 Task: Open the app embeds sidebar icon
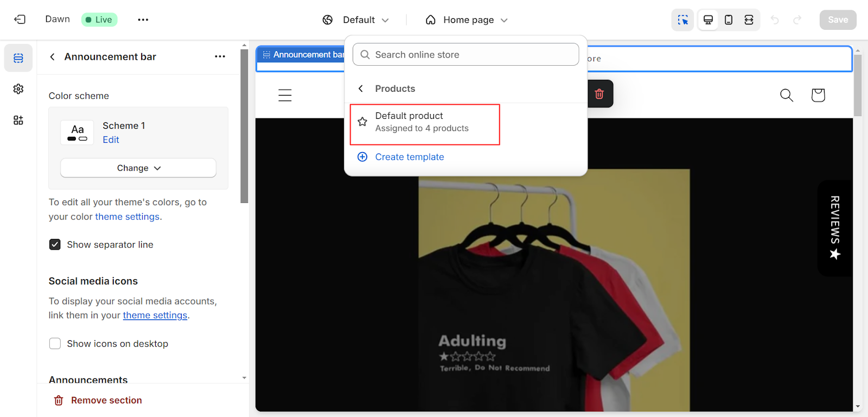click(18, 120)
